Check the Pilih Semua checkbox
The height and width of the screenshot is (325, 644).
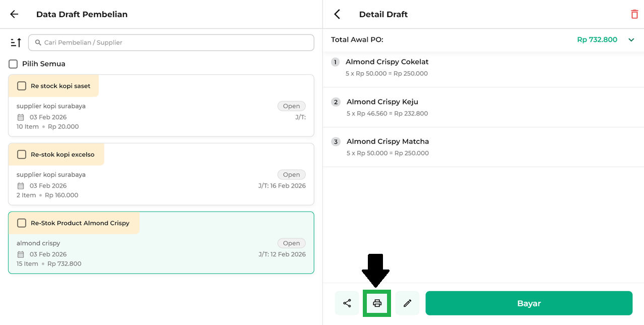[x=13, y=64]
